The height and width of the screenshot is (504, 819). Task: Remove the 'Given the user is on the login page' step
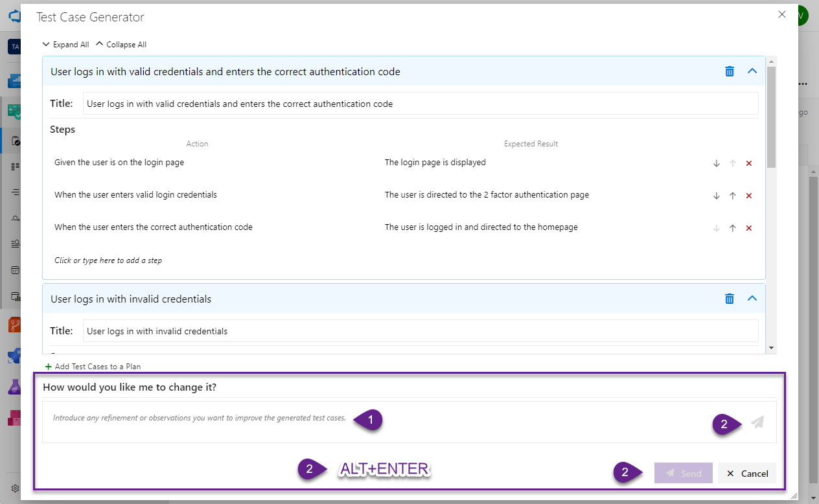point(749,163)
